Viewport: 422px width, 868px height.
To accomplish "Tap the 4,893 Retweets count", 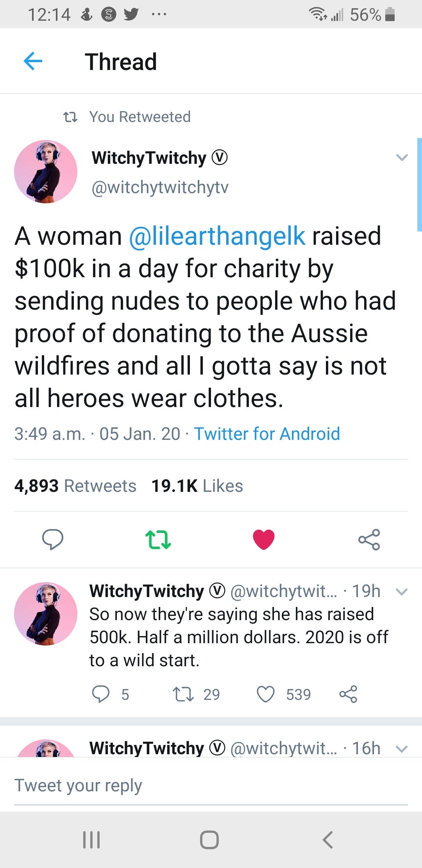I will click(x=74, y=486).
